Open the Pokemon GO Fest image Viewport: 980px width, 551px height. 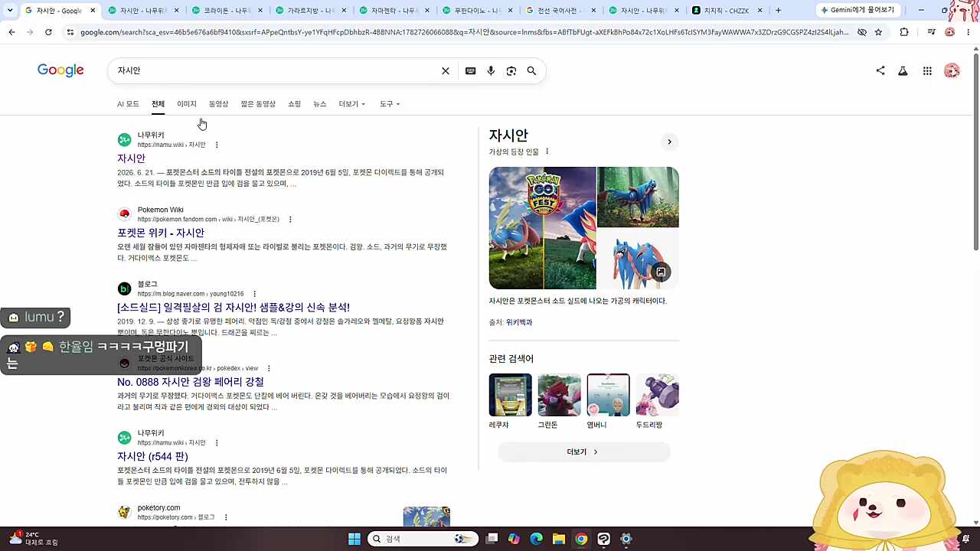coord(542,227)
